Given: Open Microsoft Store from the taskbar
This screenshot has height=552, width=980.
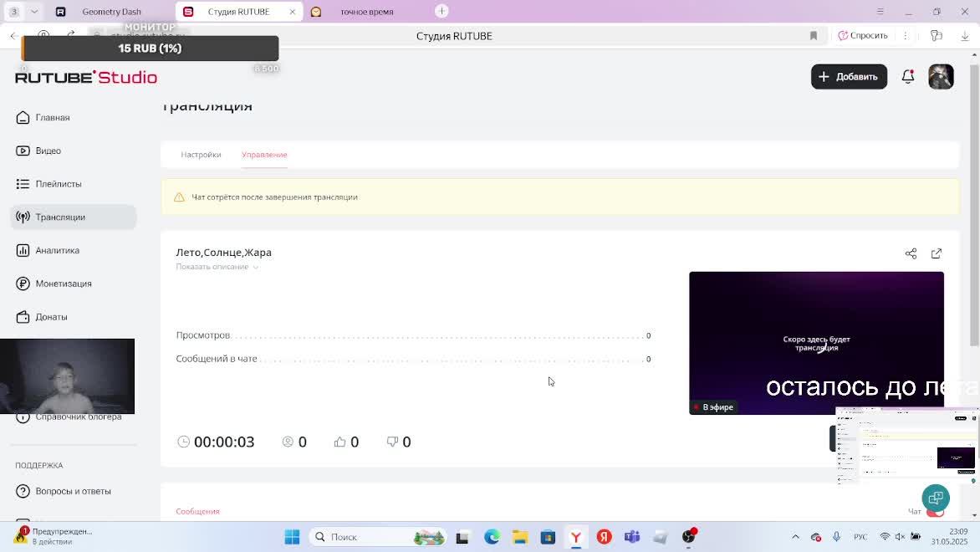Looking at the screenshot, I should click(x=549, y=537).
